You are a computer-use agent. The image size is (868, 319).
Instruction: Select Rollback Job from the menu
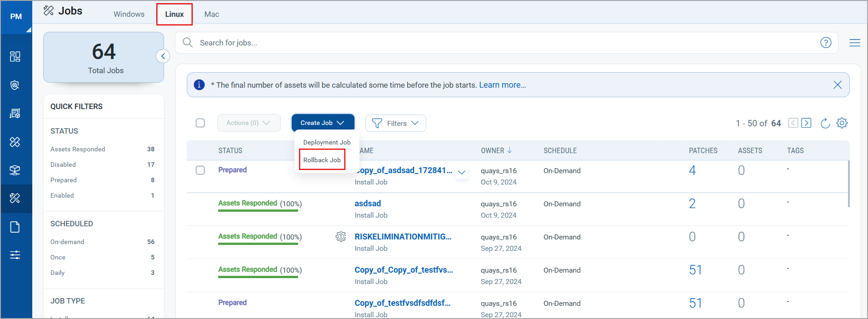click(322, 160)
